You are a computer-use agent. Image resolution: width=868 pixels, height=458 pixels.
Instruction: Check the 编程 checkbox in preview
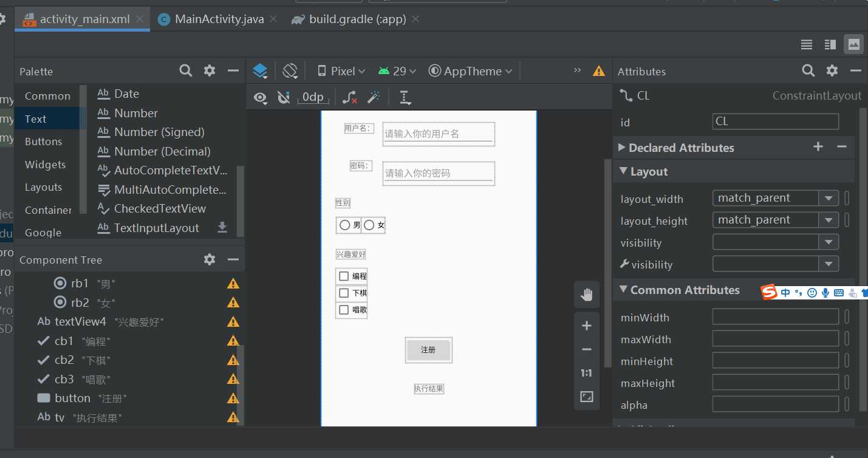point(352,276)
